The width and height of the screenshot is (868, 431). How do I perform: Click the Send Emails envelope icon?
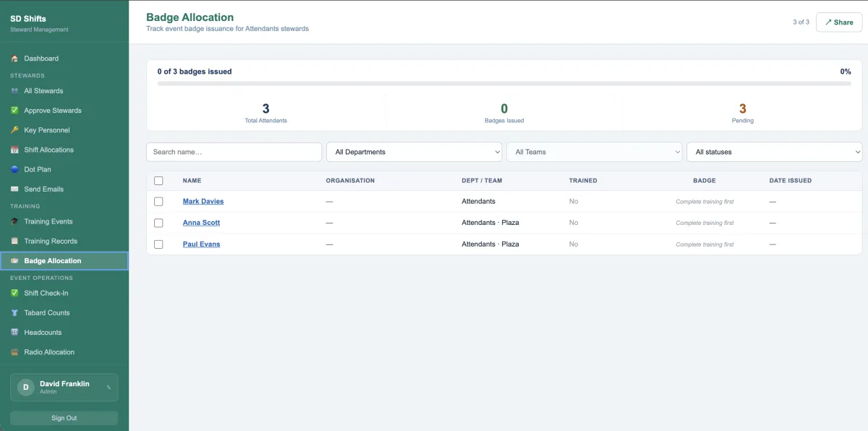14,189
